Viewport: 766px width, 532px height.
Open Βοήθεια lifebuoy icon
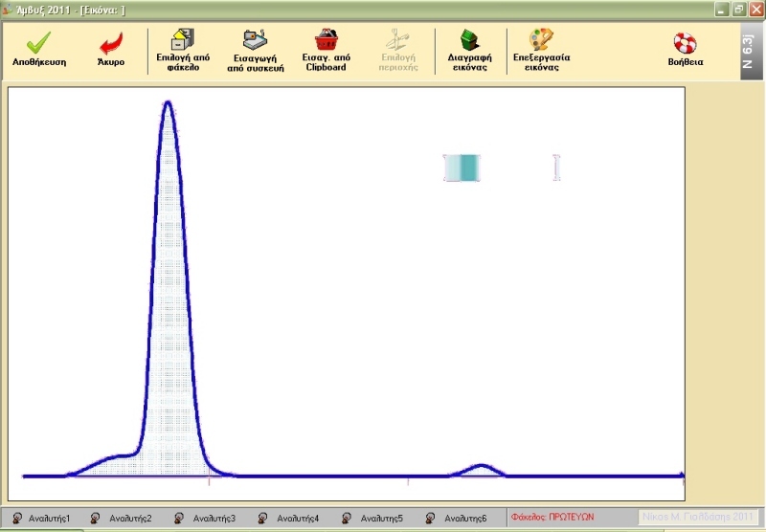(685, 43)
